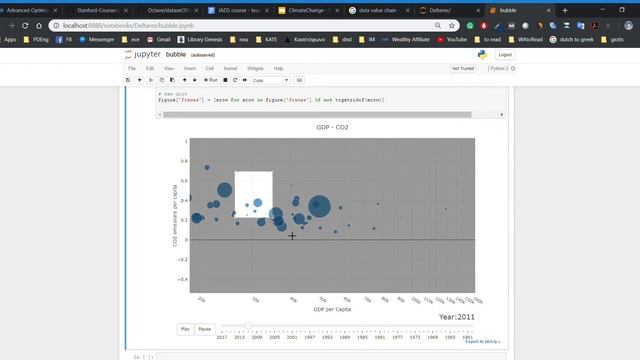Insert a cell below with the plus icon

point(140,80)
